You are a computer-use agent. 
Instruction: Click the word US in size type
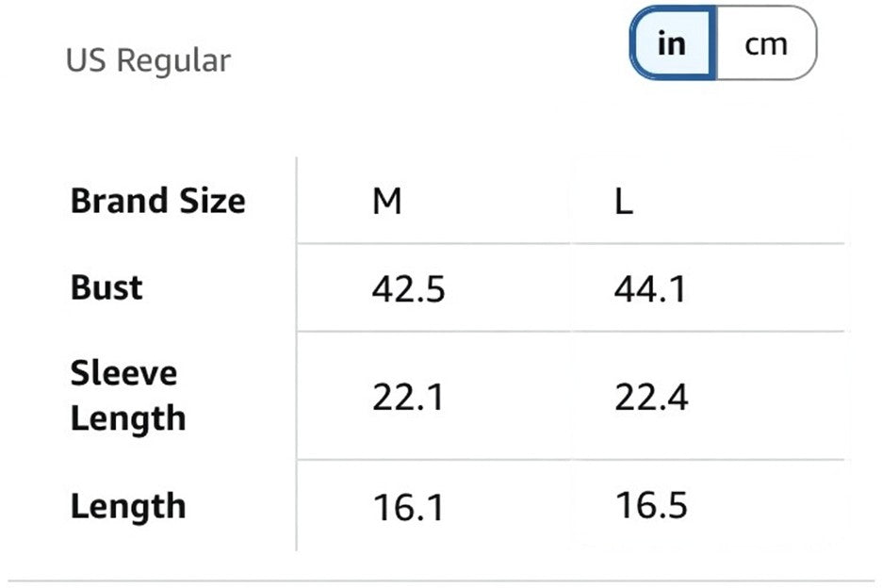tap(86, 59)
